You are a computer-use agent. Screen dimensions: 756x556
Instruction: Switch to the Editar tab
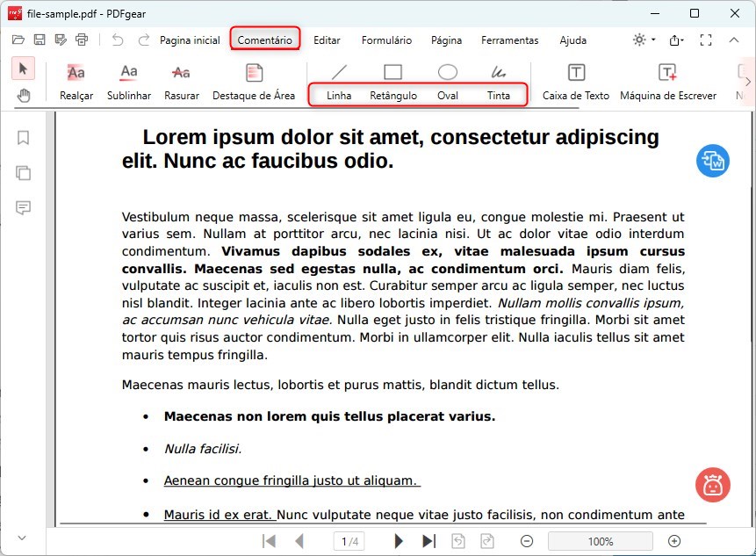[x=327, y=40]
